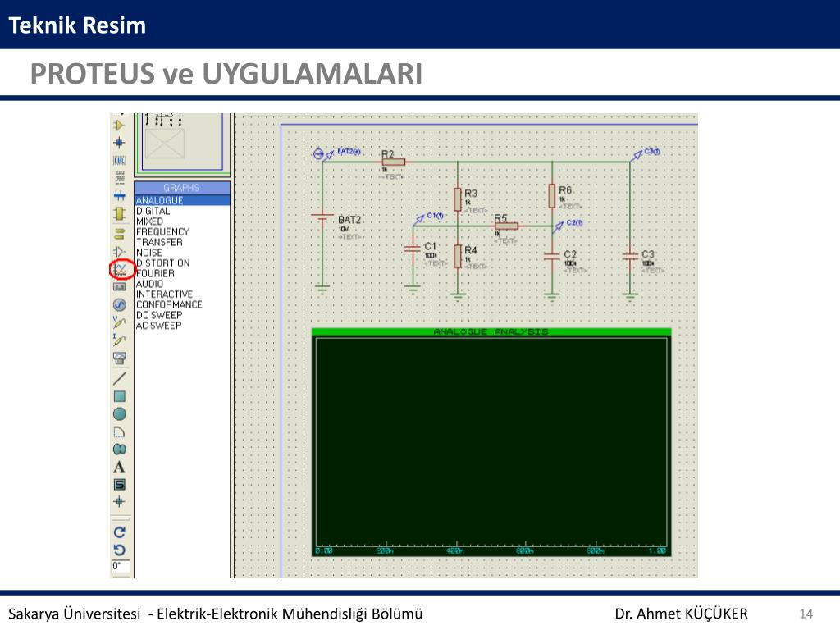Select the 2D symbol 'S' tool
This screenshot has height=630, width=840.
pos(119,484)
